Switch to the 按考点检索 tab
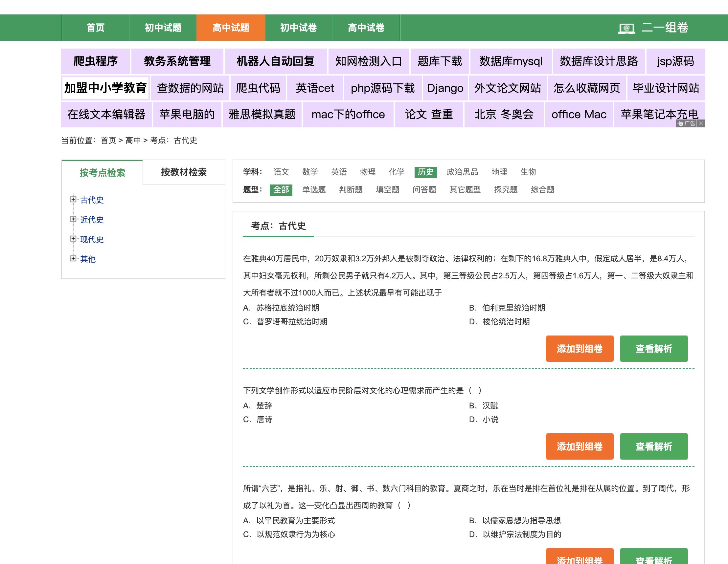 point(102,173)
